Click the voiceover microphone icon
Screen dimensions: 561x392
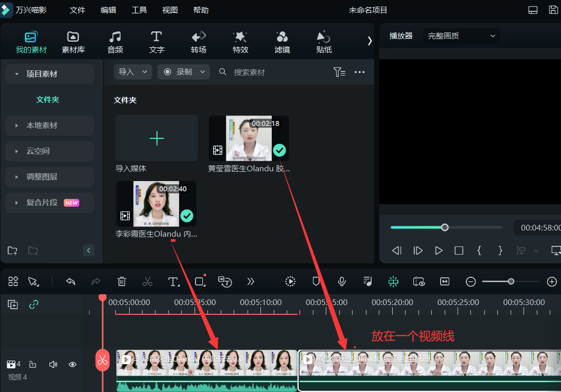click(x=342, y=281)
